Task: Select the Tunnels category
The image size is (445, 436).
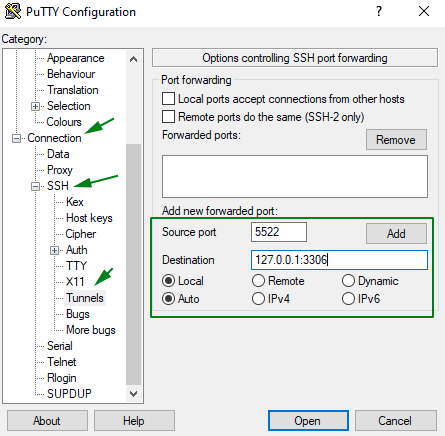Action: [85, 298]
